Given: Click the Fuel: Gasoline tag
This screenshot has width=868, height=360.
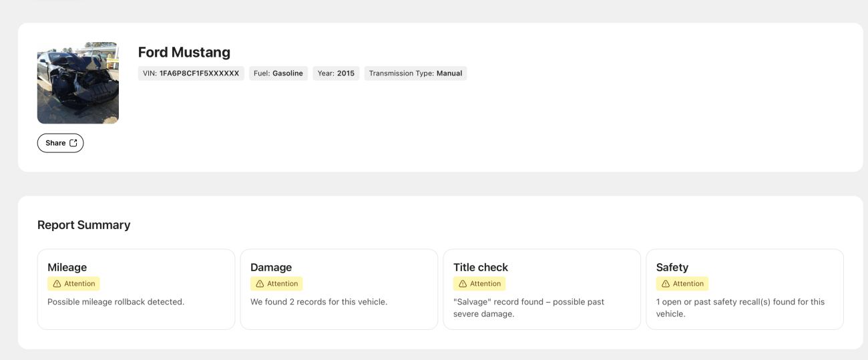Looking at the screenshot, I should point(278,73).
